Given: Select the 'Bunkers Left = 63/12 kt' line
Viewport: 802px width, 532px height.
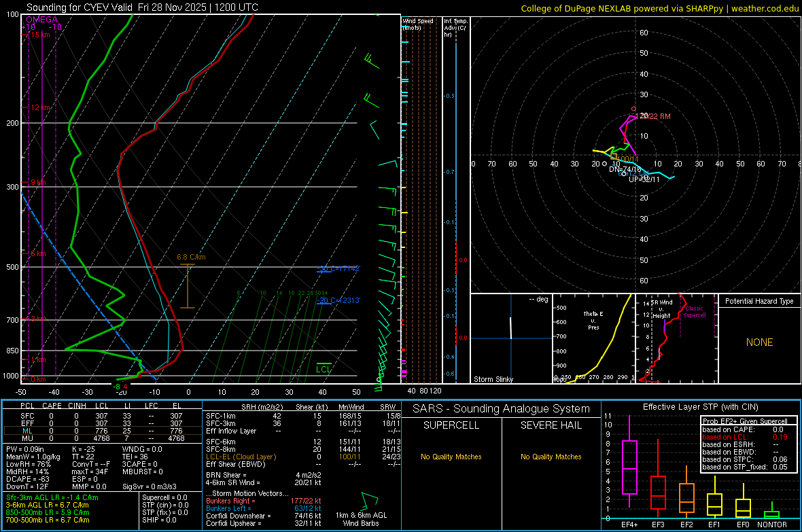Looking at the screenshot, I should [264, 508].
